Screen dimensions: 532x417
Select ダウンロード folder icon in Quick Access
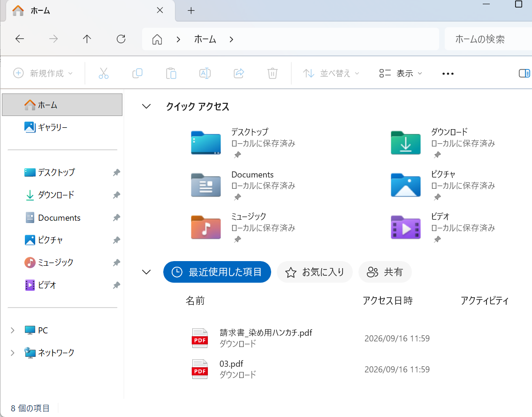tap(405, 143)
